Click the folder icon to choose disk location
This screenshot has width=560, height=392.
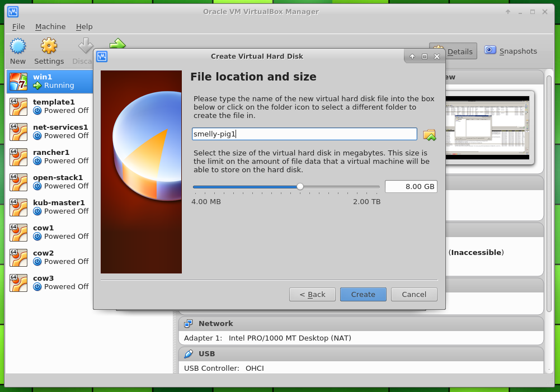pos(430,135)
